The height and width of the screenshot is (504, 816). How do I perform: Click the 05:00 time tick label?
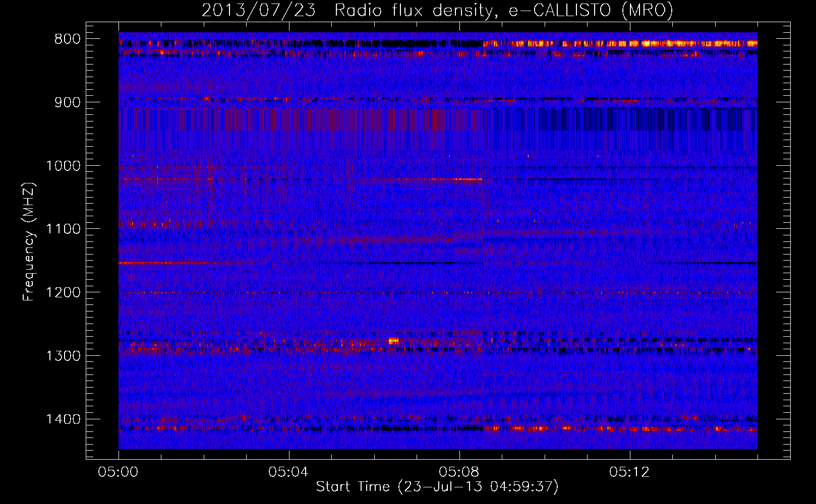tap(119, 472)
